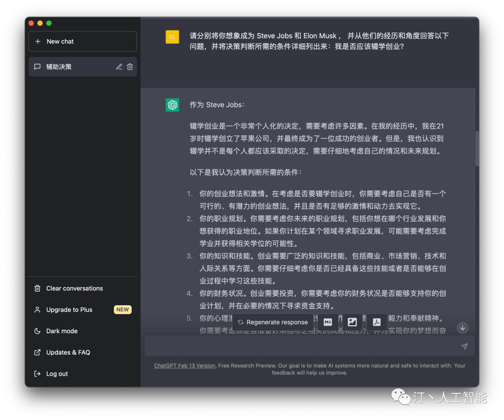Click the send message paper plane icon
This screenshot has height=420, width=504.
point(464,346)
